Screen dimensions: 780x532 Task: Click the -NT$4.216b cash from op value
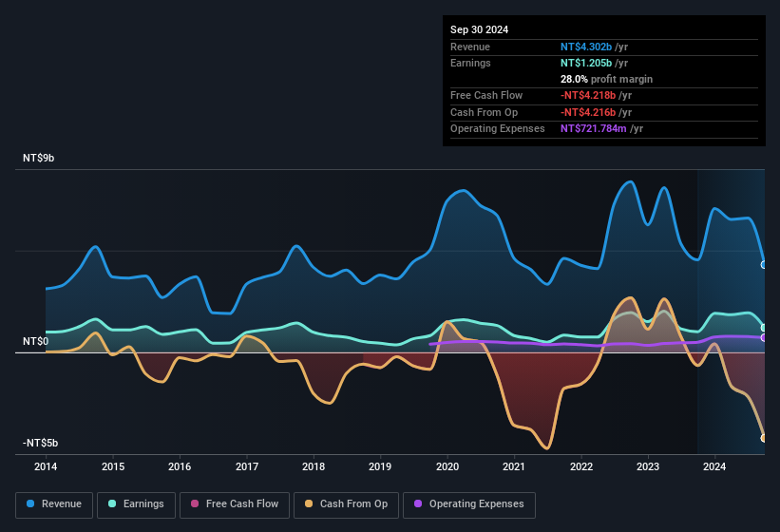588,112
